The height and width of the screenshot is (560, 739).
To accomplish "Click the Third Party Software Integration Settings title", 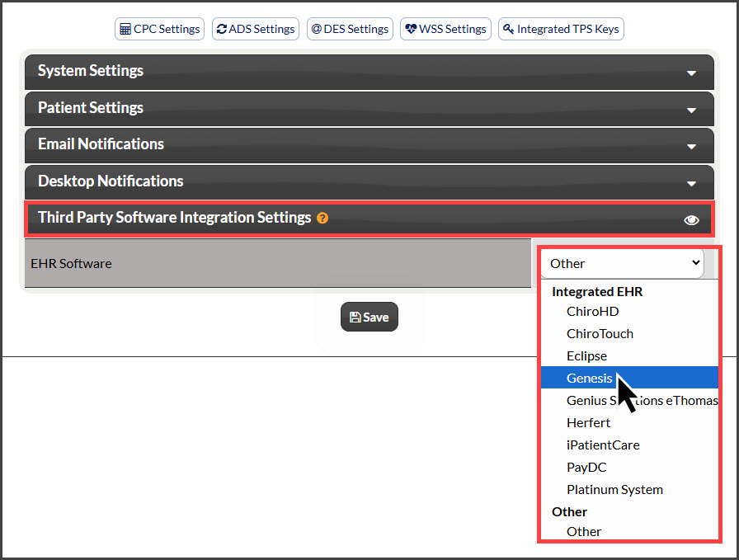I will point(174,217).
